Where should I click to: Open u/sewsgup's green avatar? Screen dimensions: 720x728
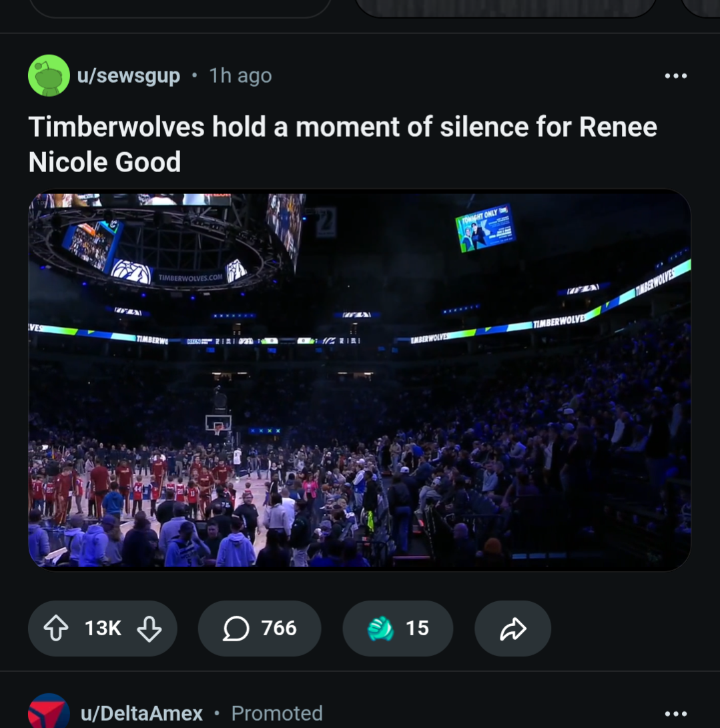pyautogui.click(x=49, y=75)
